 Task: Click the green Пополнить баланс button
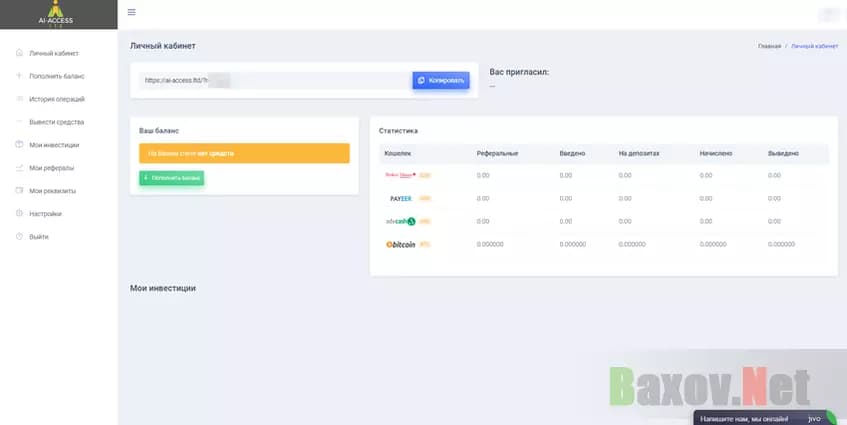(x=171, y=178)
